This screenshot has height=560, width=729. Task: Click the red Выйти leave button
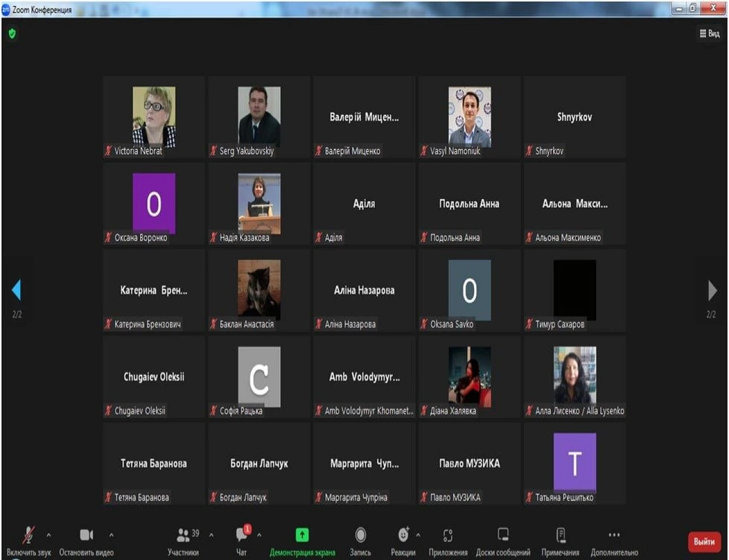(x=704, y=542)
